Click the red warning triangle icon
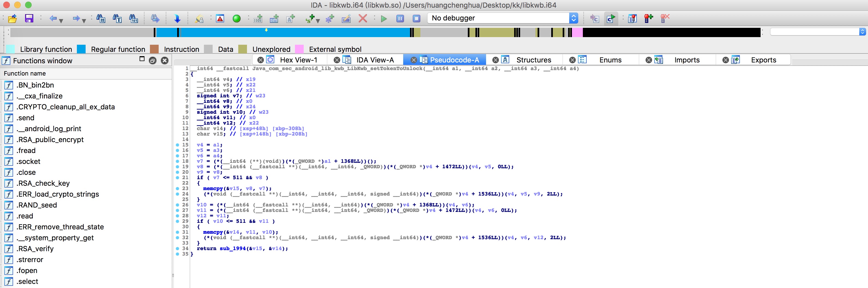 tap(220, 18)
